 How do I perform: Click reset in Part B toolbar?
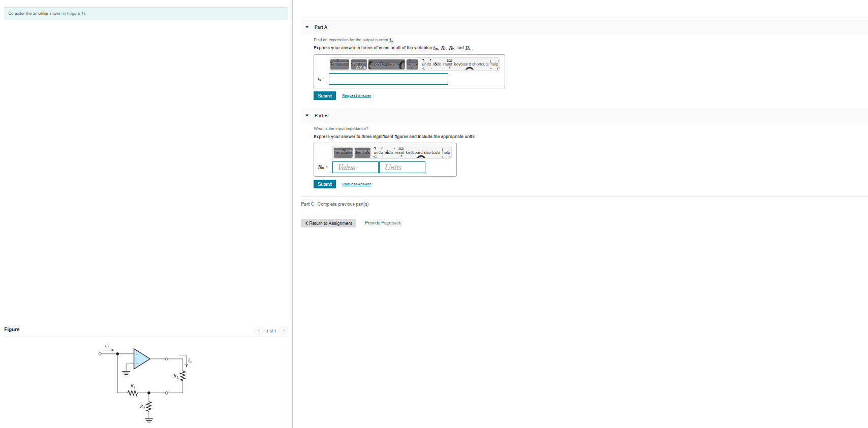point(399,153)
